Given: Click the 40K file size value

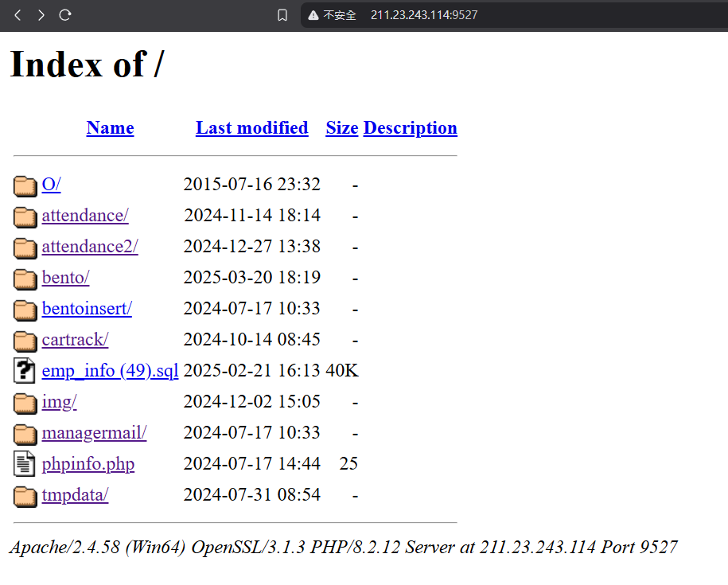Looking at the screenshot, I should [x=341, y=371].
